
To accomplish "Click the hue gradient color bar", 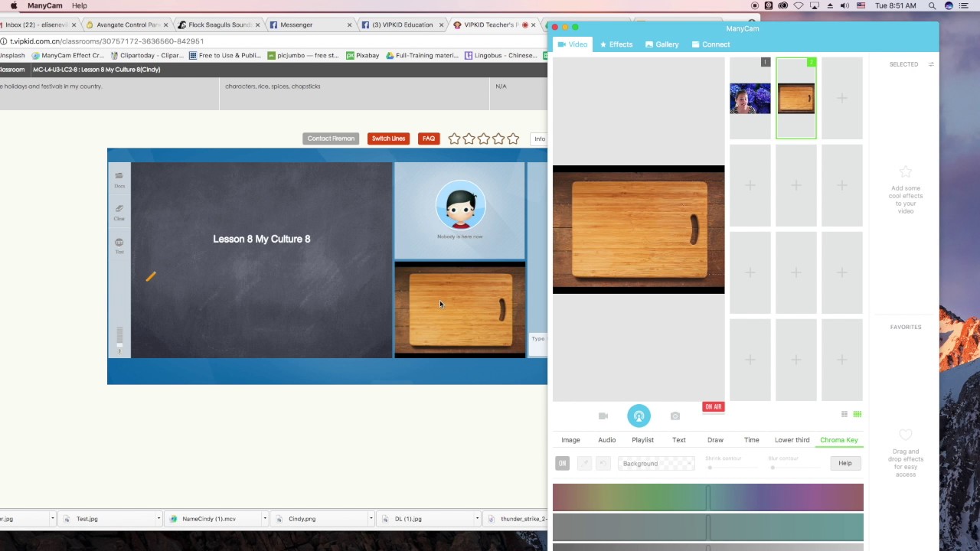I will tap(707, 497).
